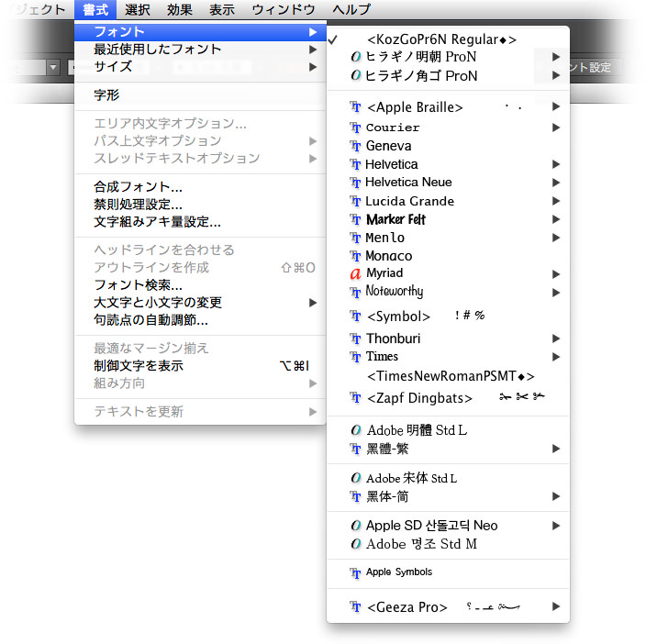Image resolution: width=646 pixels, height=644 pixels.
Task: Click the Geneva font name
Action: (x=388, y=146)
